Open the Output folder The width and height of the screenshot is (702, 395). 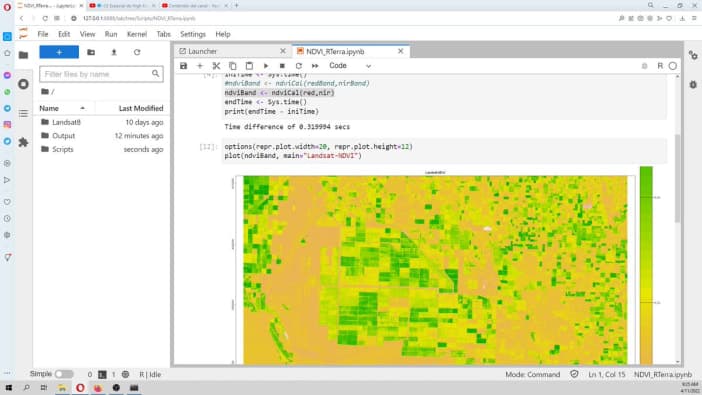tap(101, 136)
